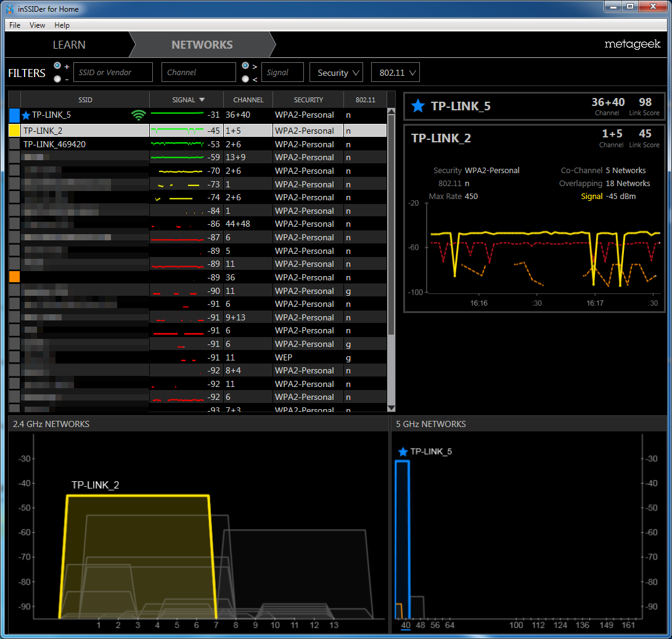Viewport: 672px width, 639px height.
Task: Click the 2.4 GHz NETWORKS panel title
Action: (51, 424)
